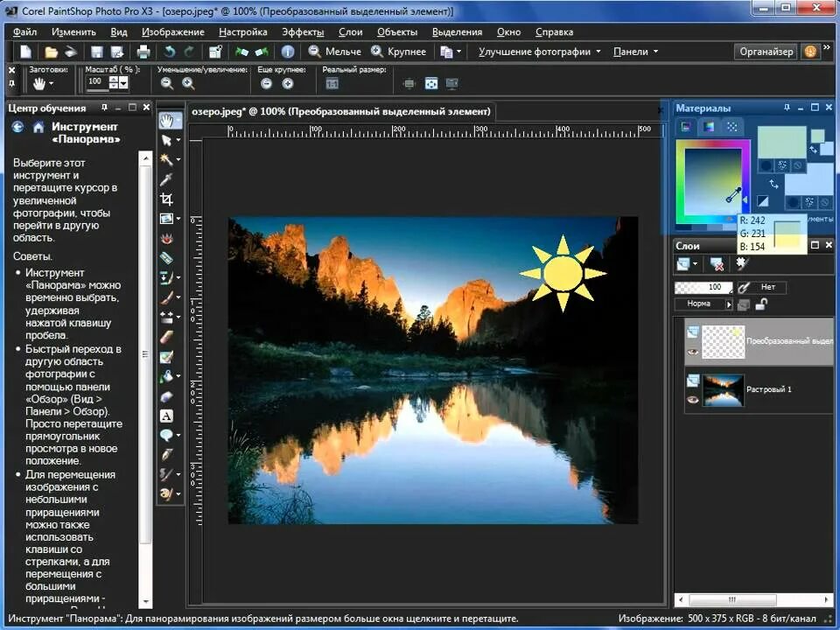The height and width of the screenshot is (630, 840).
Task: Toggle background transparent mode button
Action: click(x=825, y=202)
